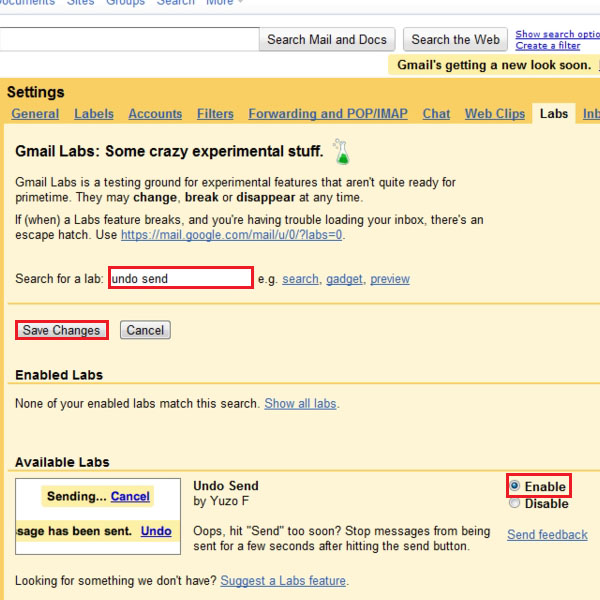This screenshot has width=600, height=600.
Task: Select the Enable radio button for Undo Send
Action: point(515,486)
